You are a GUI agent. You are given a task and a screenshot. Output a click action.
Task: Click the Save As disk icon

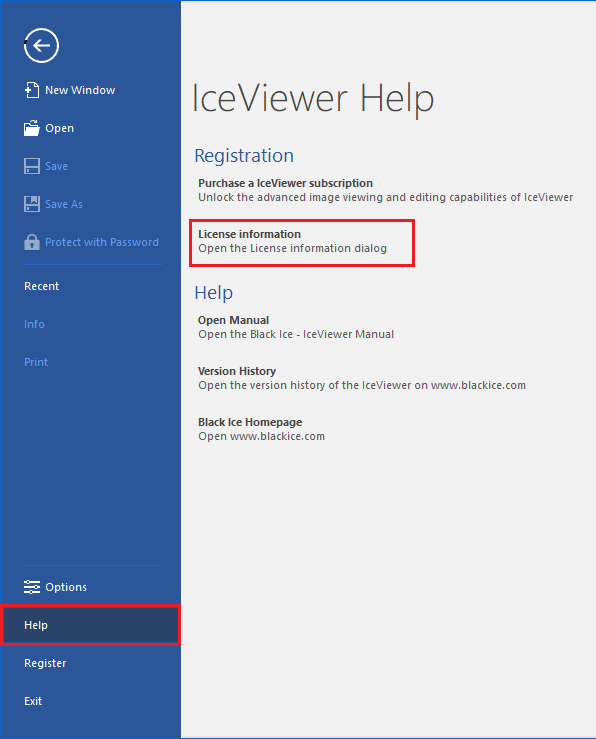pos(32,204)
